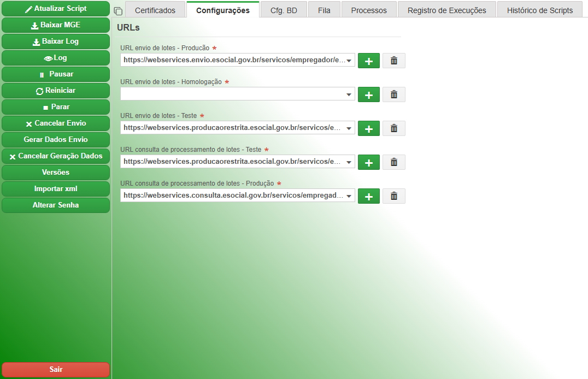Switch to the Processos tab
The width and height of the screenshot is (588, 379).
tap(369, 10)
